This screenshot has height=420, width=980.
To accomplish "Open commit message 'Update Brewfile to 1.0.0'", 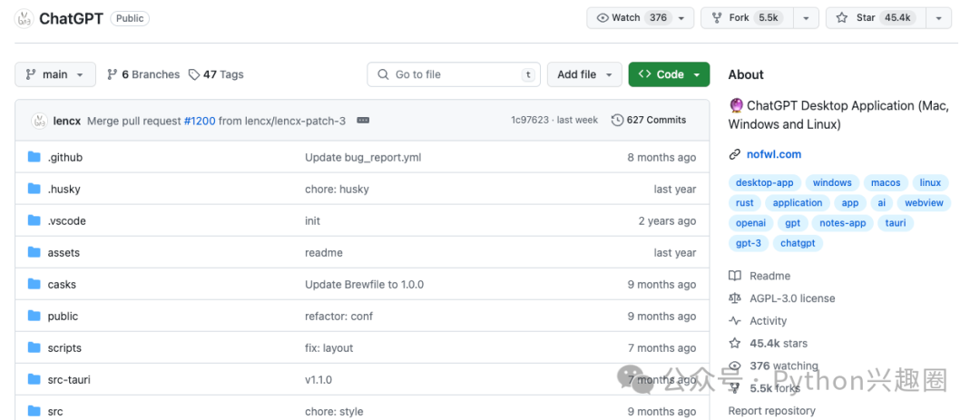I will [365, 284].
